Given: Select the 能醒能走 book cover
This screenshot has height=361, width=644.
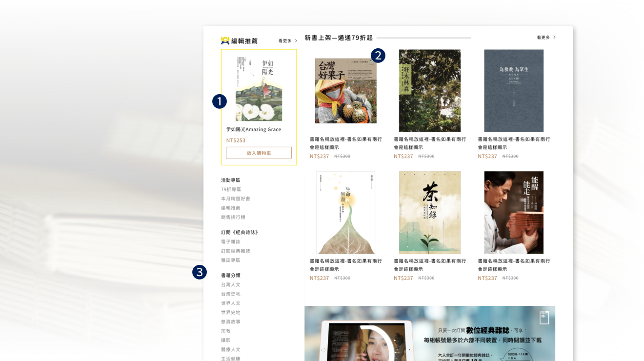Looking at the screenshot, I should point(514,212).
